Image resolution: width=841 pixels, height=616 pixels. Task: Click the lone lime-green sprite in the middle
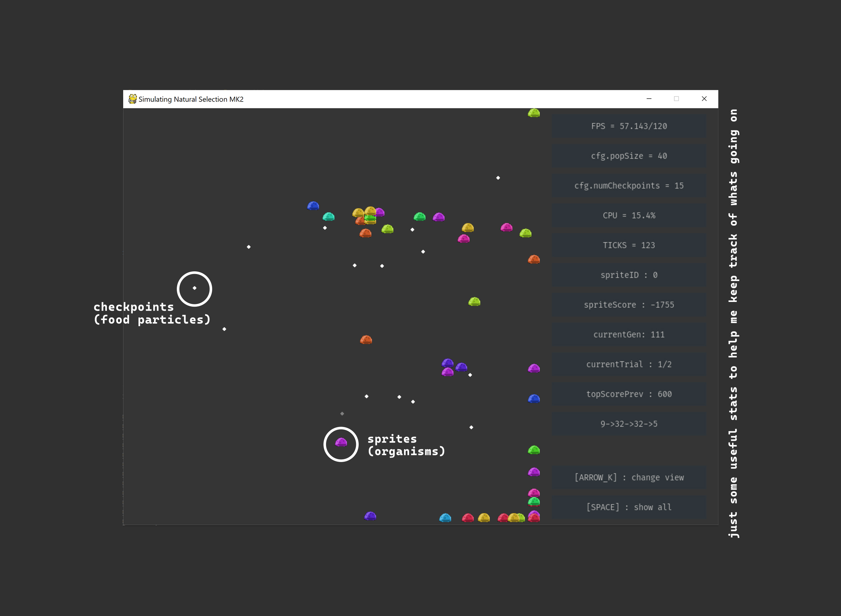point(474,301)
